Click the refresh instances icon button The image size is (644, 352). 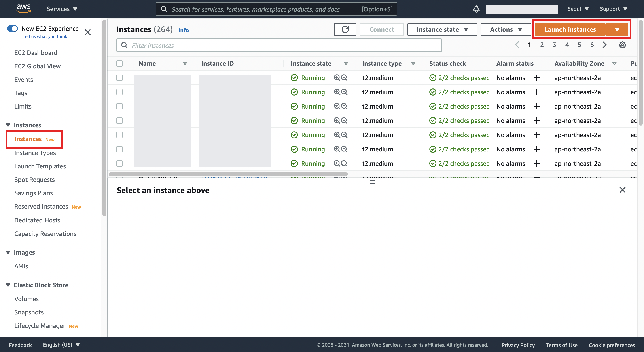click(x=345, y=29)
